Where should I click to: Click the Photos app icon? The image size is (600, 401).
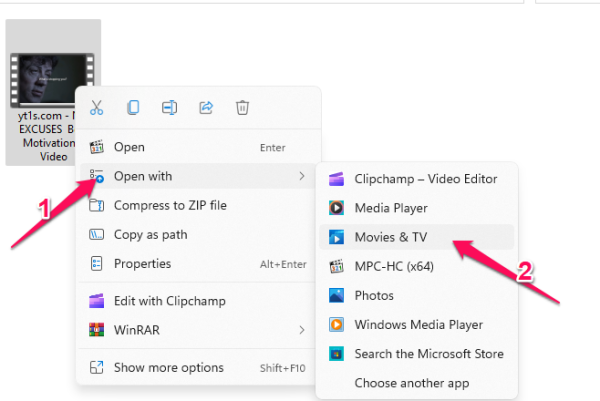click(x=337, y=296)
